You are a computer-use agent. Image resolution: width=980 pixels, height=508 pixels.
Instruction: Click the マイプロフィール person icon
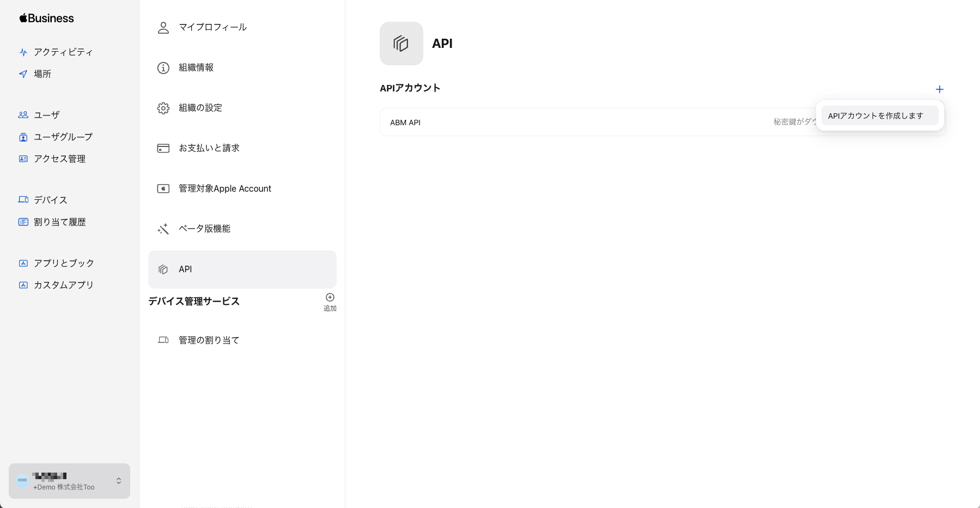tap(163, 27)
